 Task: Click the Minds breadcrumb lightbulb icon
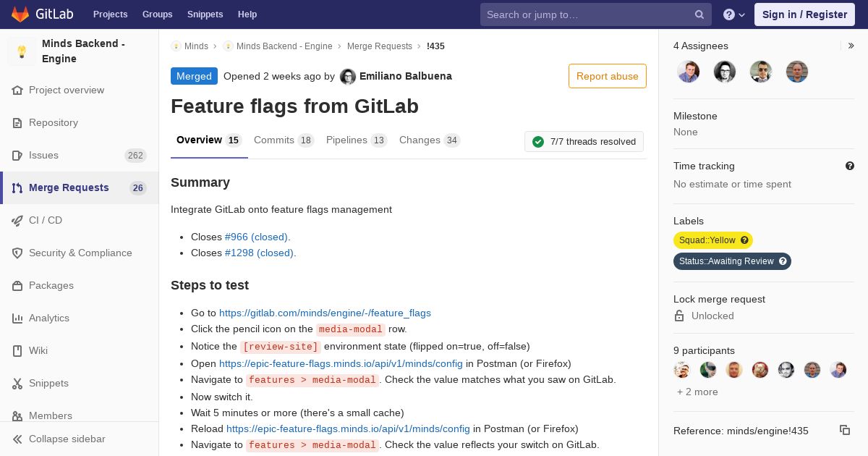point(176,46)
